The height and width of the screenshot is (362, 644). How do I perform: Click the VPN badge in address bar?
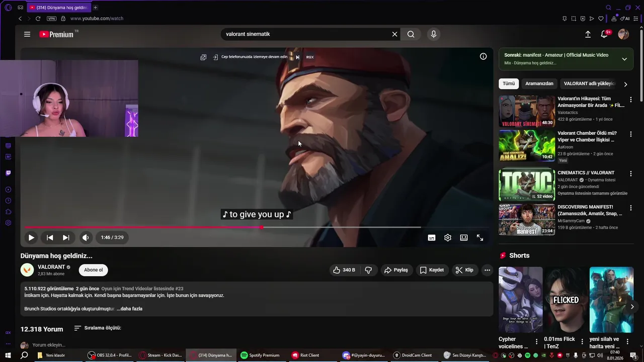click(x=51, y=19)
